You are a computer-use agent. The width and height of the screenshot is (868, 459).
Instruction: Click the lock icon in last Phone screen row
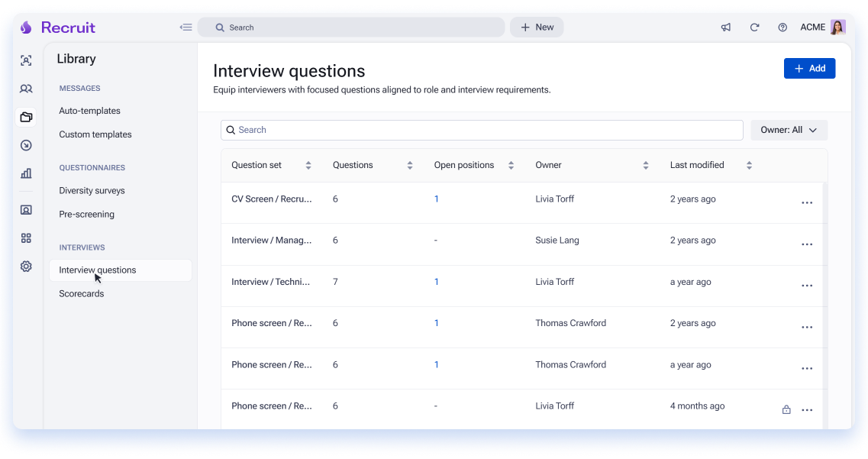click(x=786, y=409)
